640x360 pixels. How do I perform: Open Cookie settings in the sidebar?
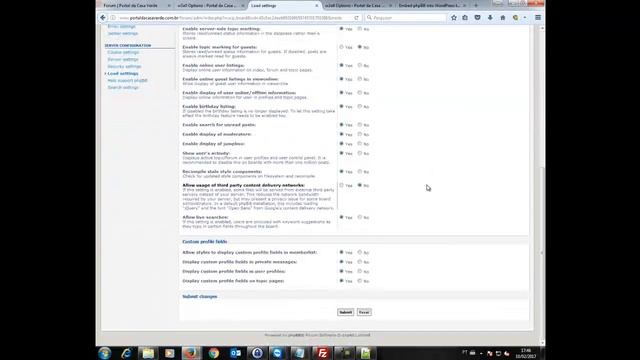pos(123,52)
